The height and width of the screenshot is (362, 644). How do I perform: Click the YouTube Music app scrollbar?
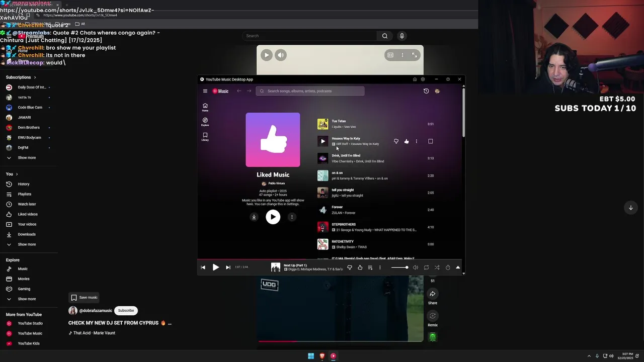[x=463, y=113]
